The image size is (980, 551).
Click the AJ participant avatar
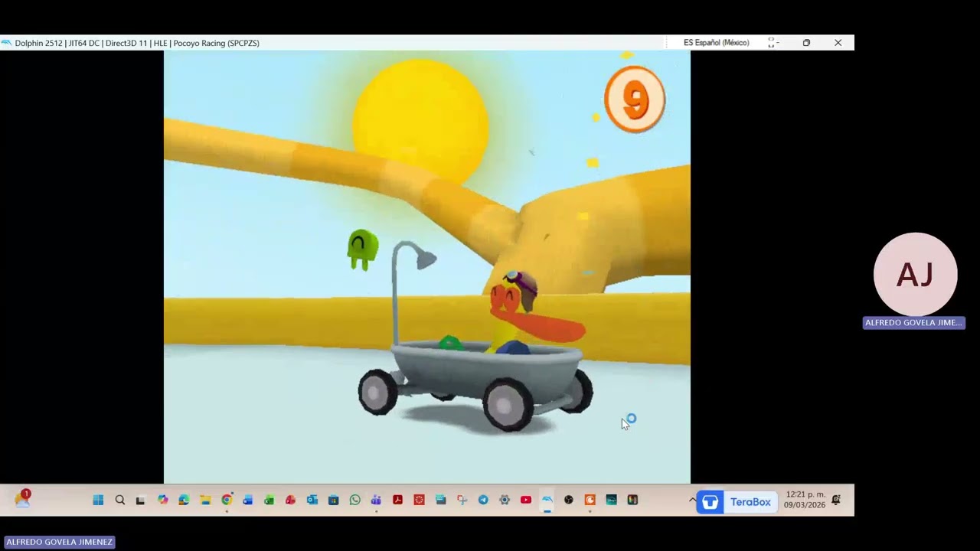[915, 274]
